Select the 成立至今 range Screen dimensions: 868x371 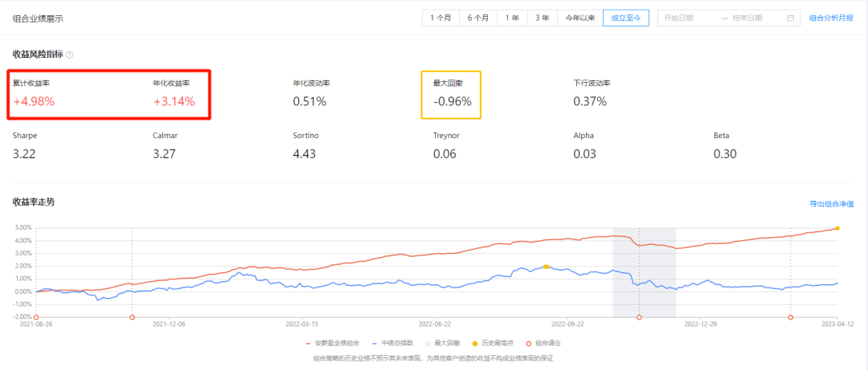(x=625, y=18)
